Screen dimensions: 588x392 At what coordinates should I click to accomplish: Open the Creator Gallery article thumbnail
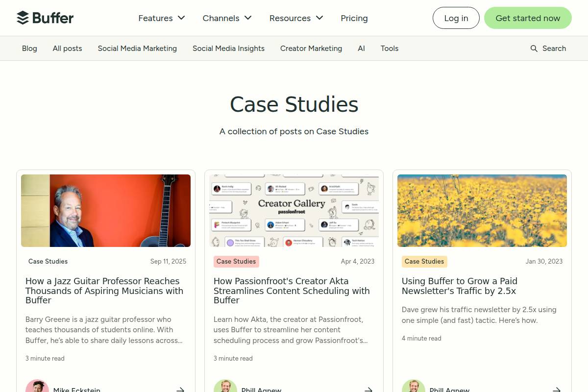[294, 211]
